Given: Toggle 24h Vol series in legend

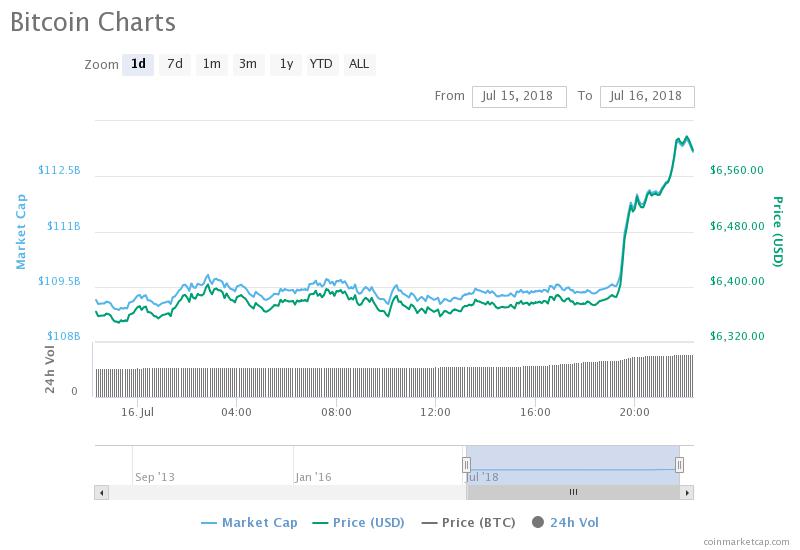Looking at the screenshot, I should (565, 522).
